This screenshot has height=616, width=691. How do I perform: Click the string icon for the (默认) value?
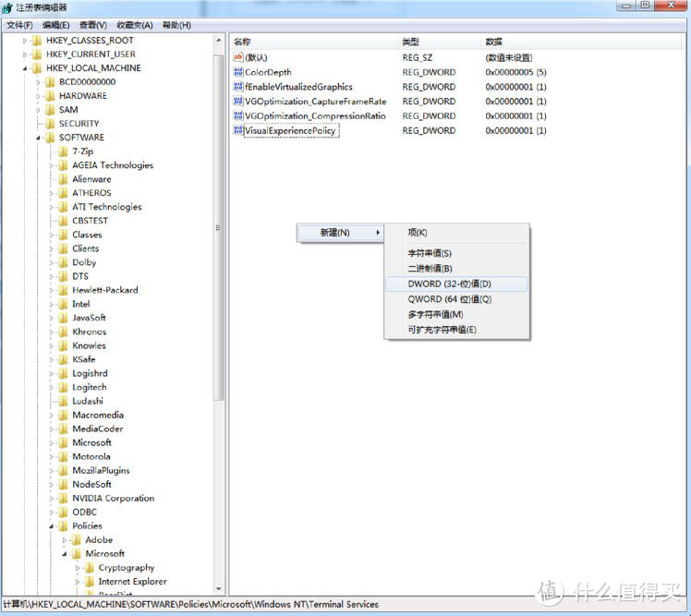tap(237, 57)
